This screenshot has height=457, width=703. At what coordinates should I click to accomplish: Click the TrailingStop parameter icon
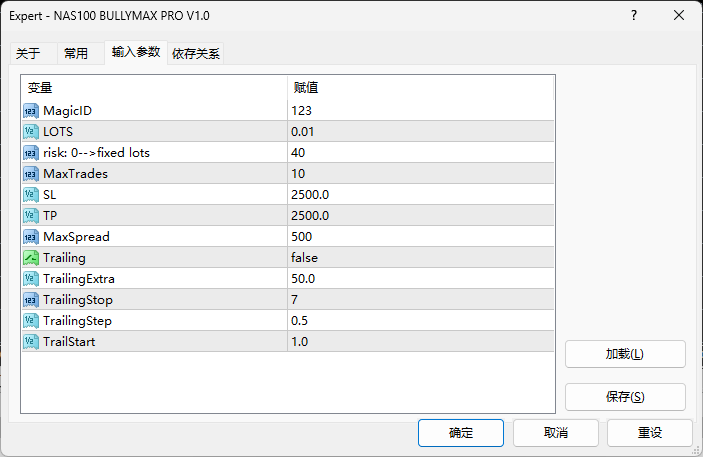tap(31, 300)
